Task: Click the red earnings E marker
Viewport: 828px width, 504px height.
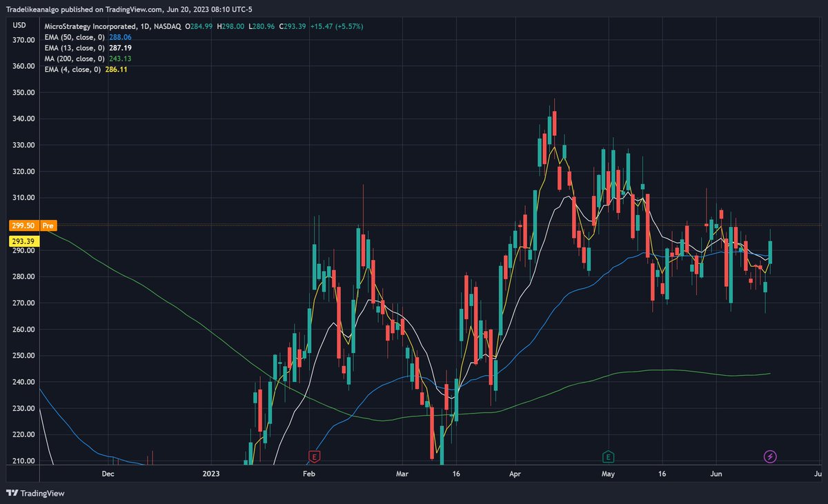Action: [x=315, y=456]
